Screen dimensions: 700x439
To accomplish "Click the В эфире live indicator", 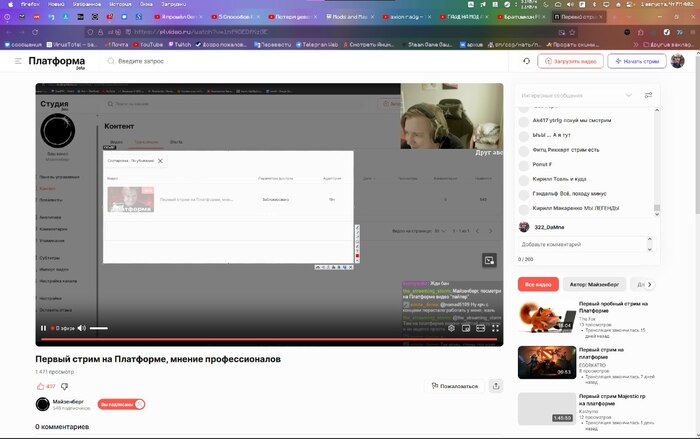I will tap(63, 328).
